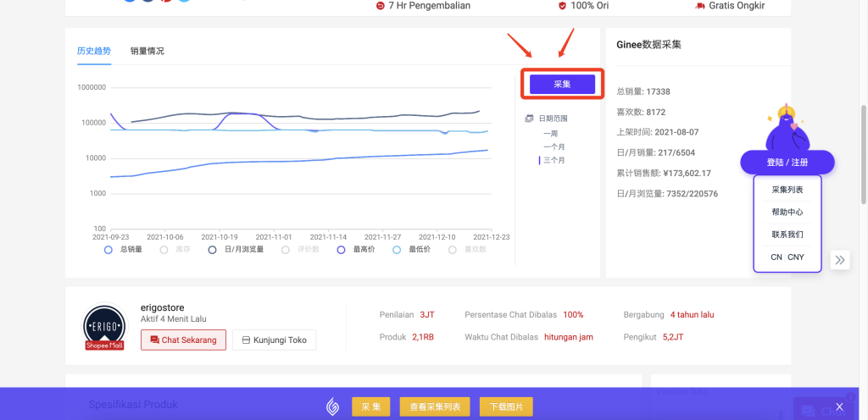Open 联系我们 in floating menu
The width and height of the screenshot is (868, 420).
pos(787,235)
